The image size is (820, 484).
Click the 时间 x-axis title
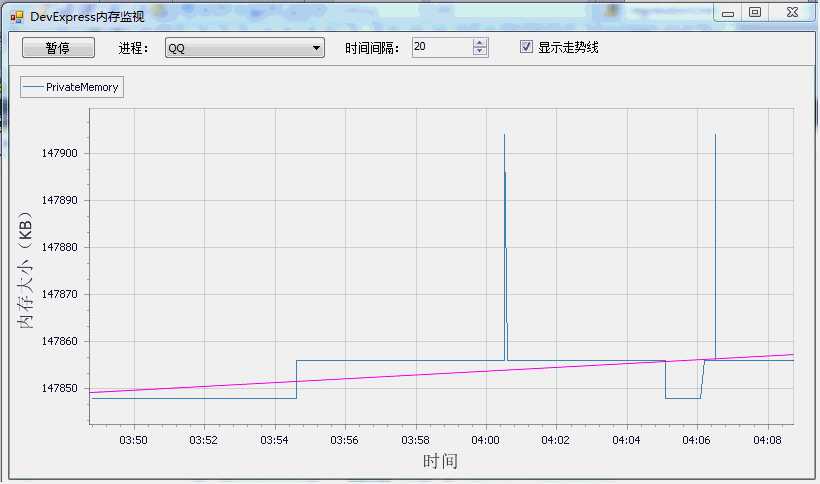440,461
